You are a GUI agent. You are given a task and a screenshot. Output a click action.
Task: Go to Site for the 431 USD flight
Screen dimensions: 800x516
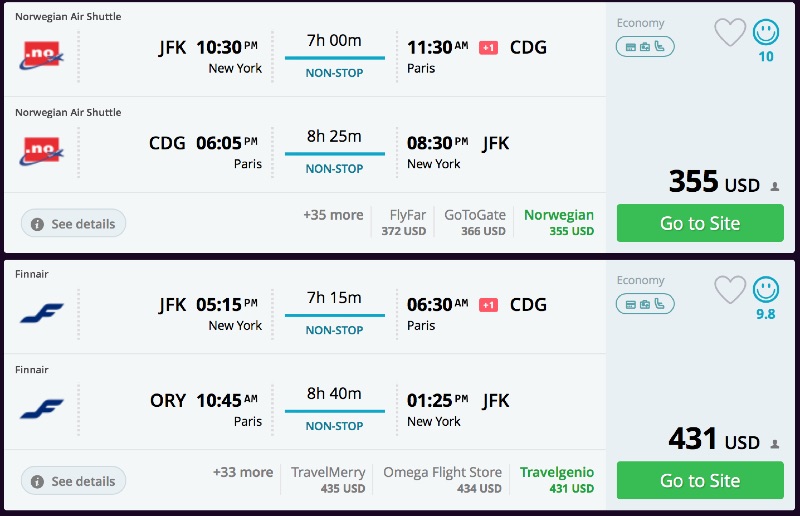pyautogui.click(x=700, y=481)
